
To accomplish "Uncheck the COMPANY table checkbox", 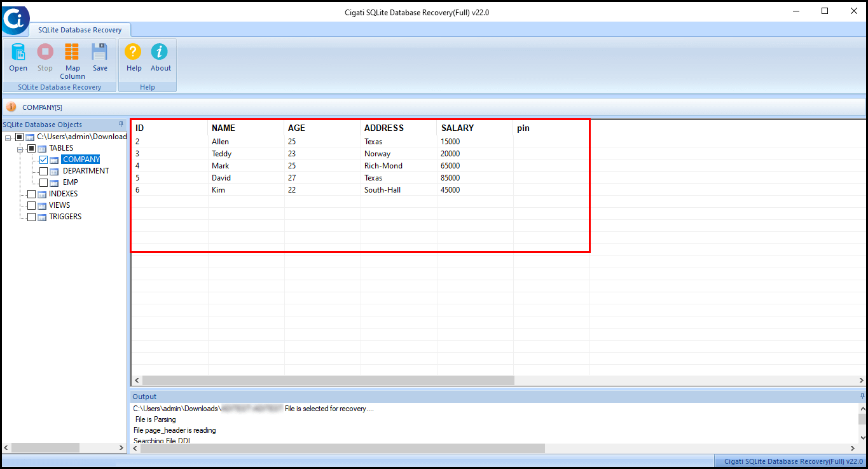I will coord(44,160).
